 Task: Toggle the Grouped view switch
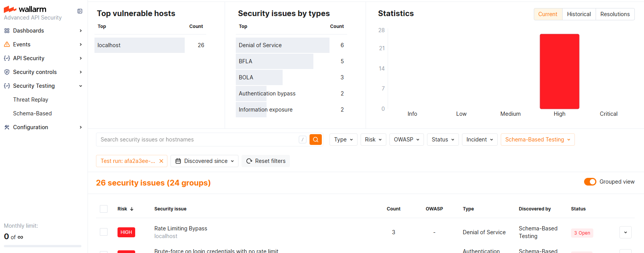590,182
